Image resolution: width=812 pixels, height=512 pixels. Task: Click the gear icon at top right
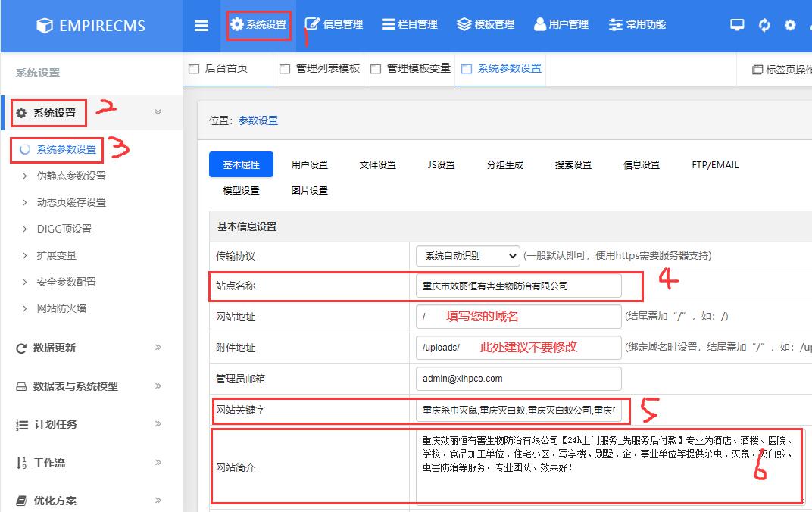[789, 23]
